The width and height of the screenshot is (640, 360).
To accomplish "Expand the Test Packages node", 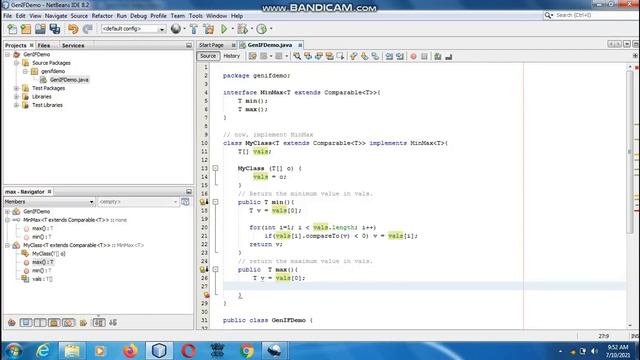I will tap(16, 88).
